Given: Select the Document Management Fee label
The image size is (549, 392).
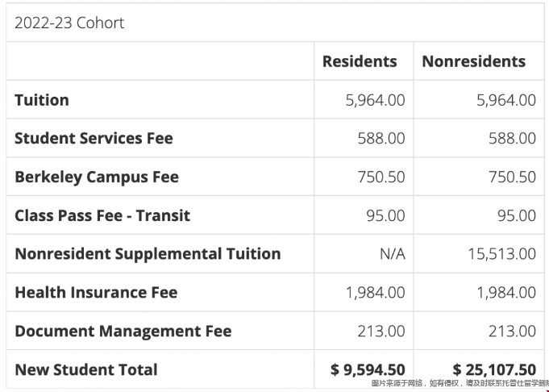Looking at the screenshot, I should pos(123,331).
